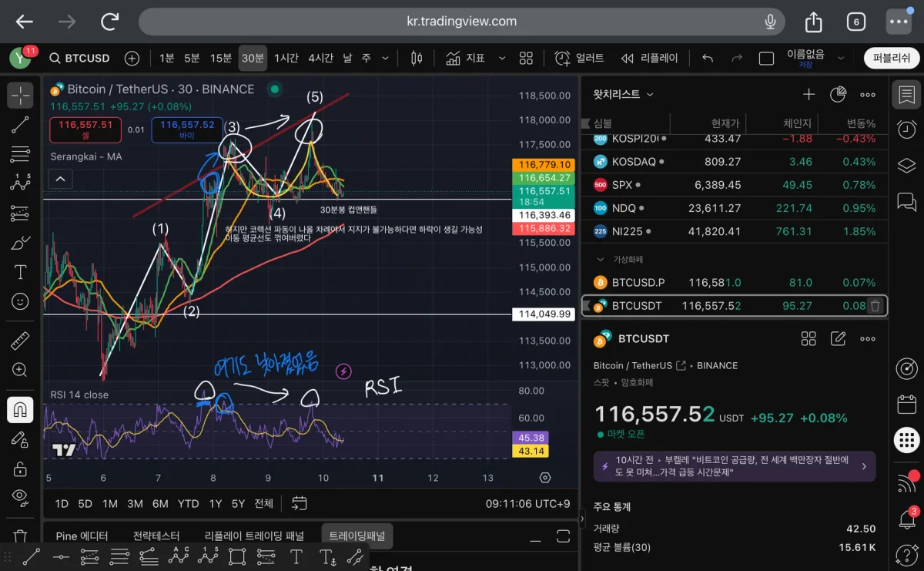
Task: Select the trend line drawing tool
Action: [x=20, y=125]
